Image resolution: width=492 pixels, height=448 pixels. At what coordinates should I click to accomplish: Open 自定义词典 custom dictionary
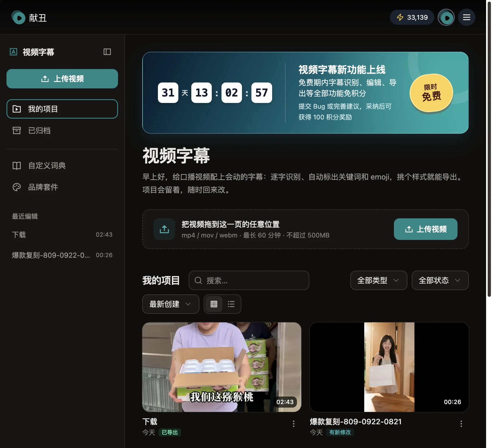coord(62,166)
